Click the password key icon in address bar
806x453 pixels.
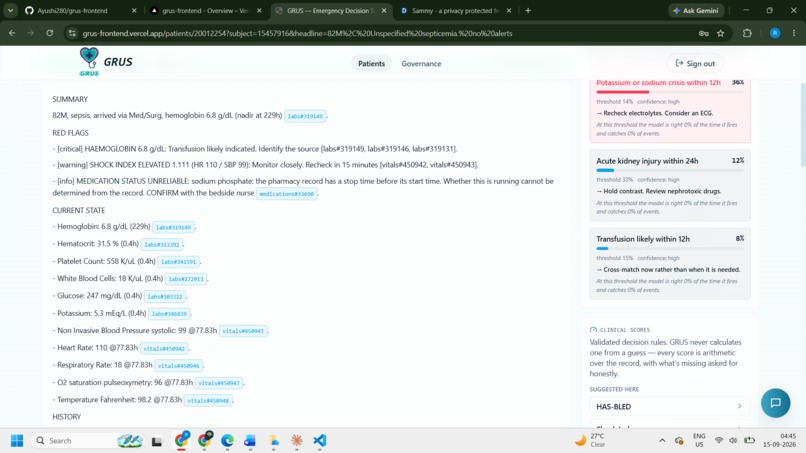[x=703, y=33]
